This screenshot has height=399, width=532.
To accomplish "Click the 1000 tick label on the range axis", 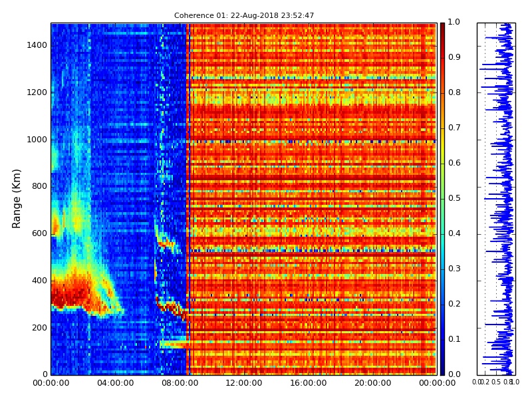I will click(x=37, y=140).
